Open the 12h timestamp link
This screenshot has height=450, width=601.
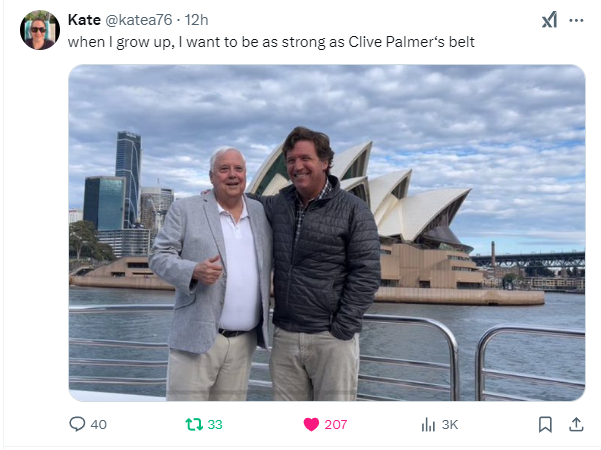(197, 20)
